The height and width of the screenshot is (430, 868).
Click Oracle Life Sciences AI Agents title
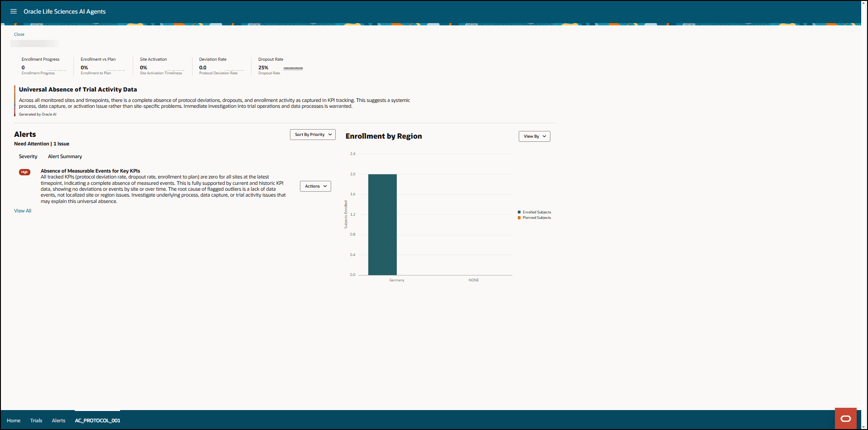65,11
